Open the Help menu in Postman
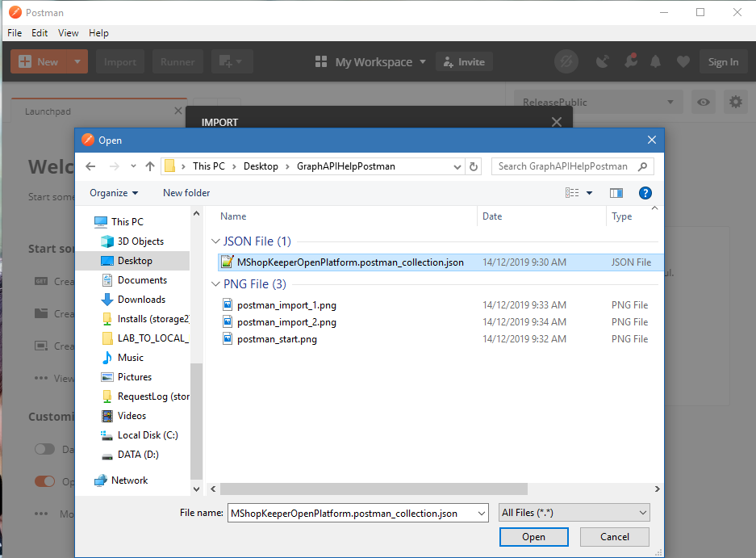 [98, 33]
